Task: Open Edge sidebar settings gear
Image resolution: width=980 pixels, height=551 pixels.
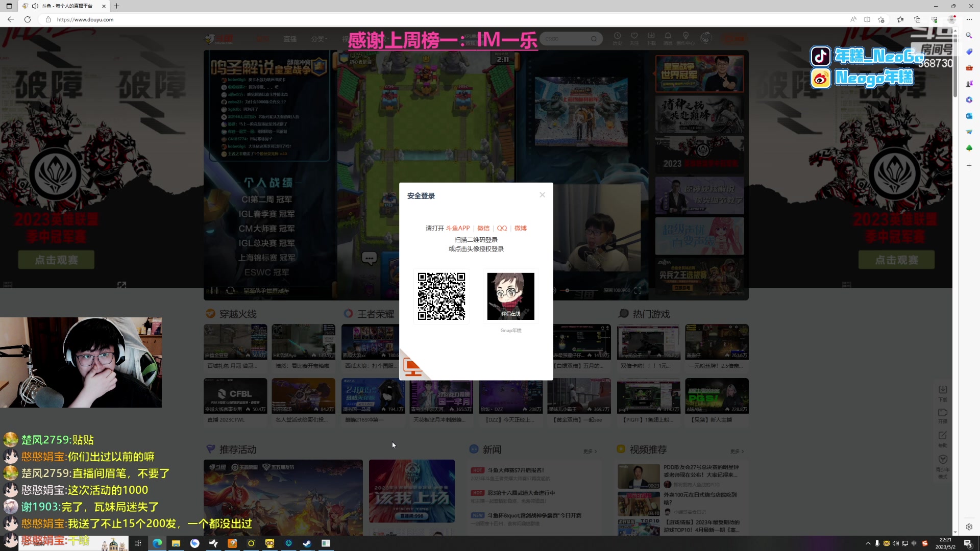Action: (969, 527)
